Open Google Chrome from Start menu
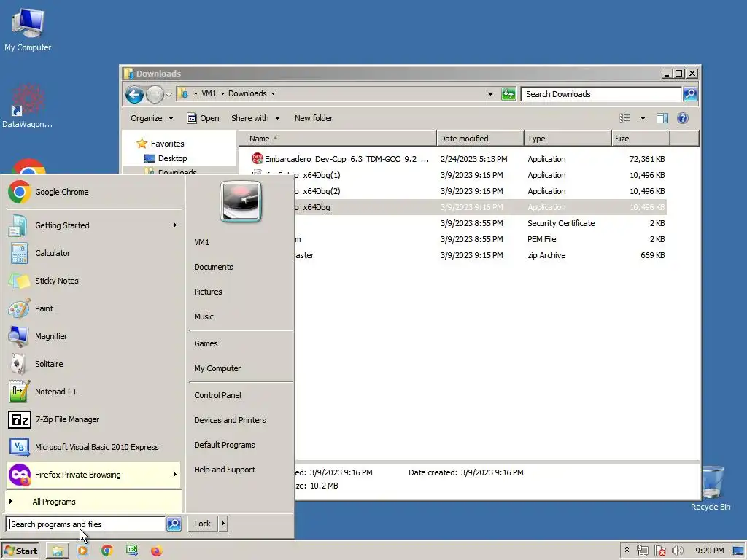 pyautogui.click(x=94, y=192)
